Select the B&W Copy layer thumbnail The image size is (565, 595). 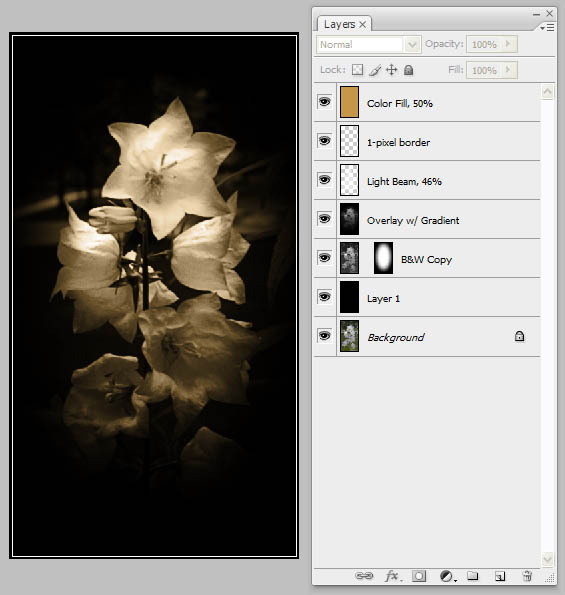coord(349,258)
